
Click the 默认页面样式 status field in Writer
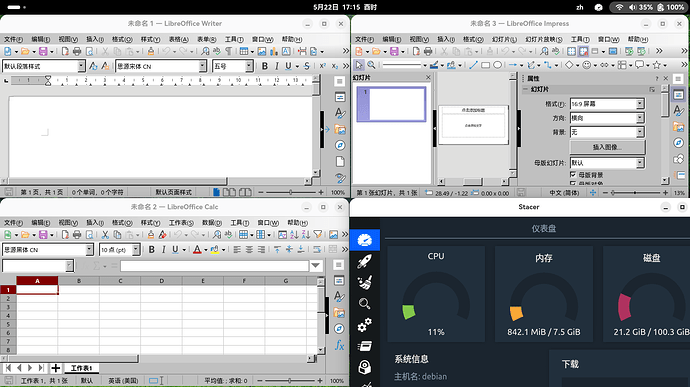[x=173, y=192]
